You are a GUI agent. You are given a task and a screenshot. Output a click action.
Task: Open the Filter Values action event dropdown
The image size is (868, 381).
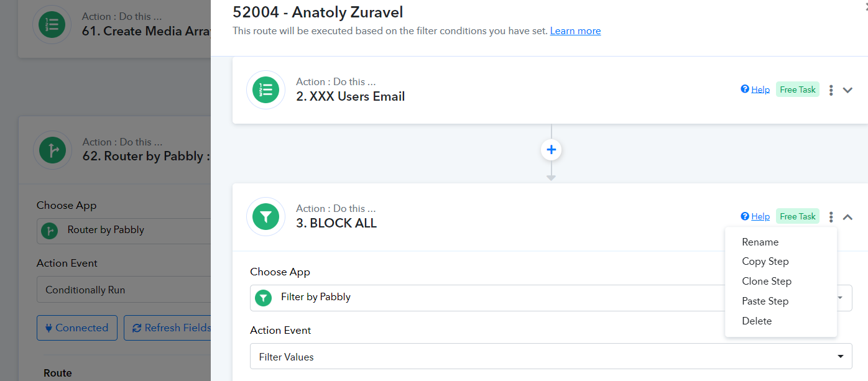coord(551,357)
